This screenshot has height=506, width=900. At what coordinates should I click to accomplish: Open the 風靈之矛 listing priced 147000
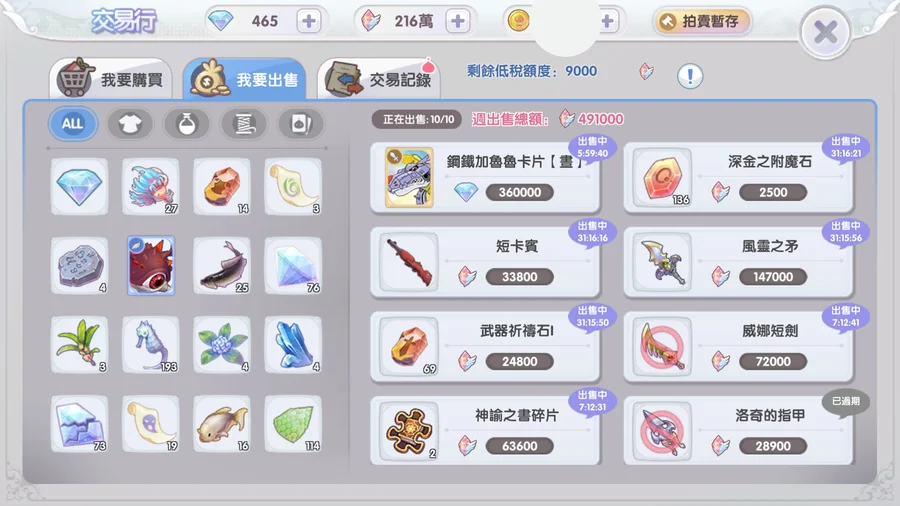pos(738,262)
